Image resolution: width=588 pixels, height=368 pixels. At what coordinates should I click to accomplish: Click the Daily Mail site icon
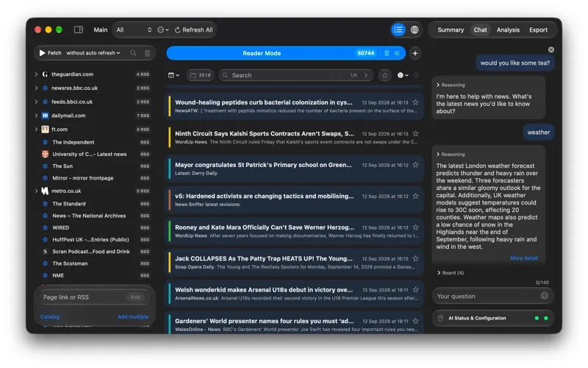coord(45,116)
